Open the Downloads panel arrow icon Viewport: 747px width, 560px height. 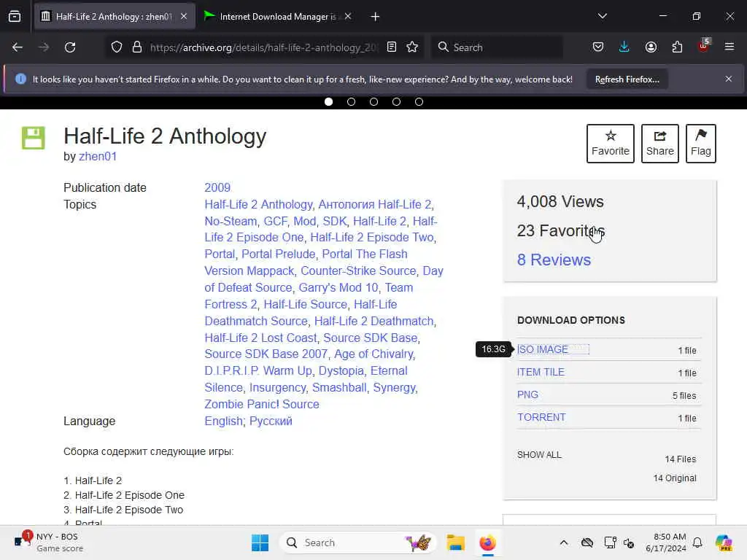coord(624,47)
